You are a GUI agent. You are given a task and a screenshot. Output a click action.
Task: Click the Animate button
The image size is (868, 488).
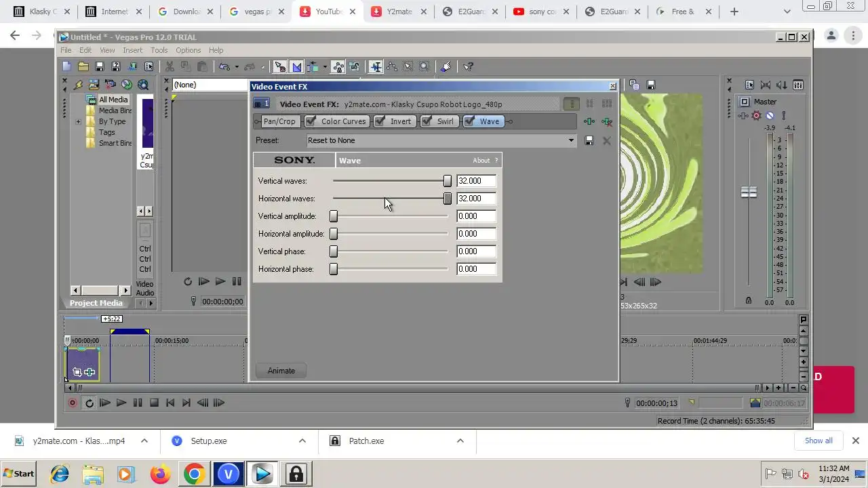pos(281,371)
